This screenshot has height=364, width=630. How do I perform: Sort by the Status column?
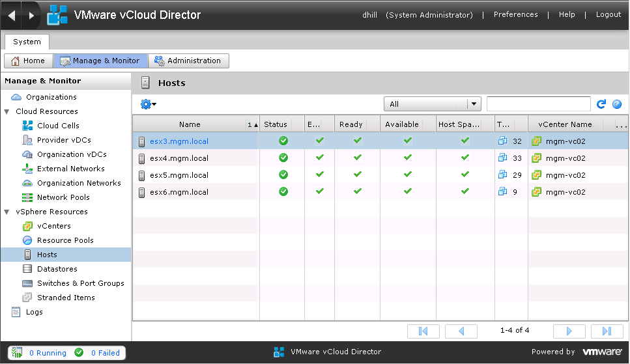[276, 124]
